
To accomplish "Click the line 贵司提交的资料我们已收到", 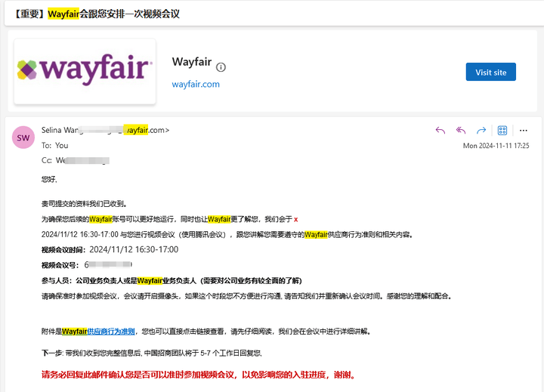I will click(x=85, y=204).
